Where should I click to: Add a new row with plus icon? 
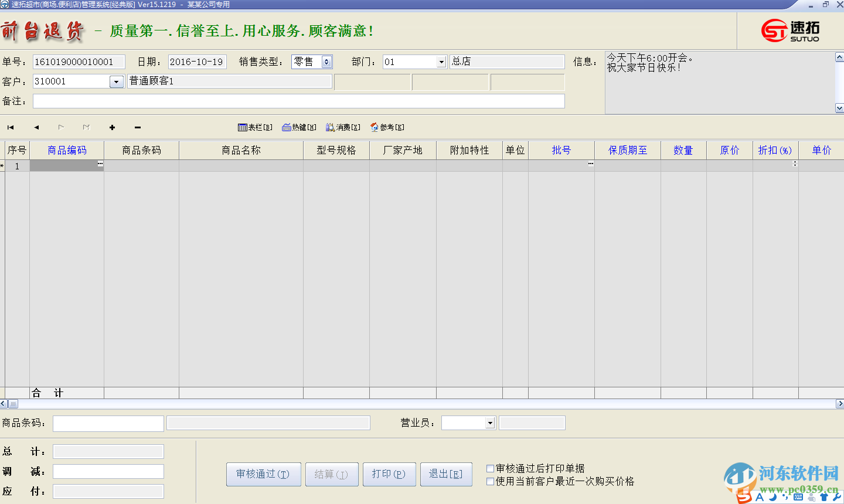pos(112,127)
